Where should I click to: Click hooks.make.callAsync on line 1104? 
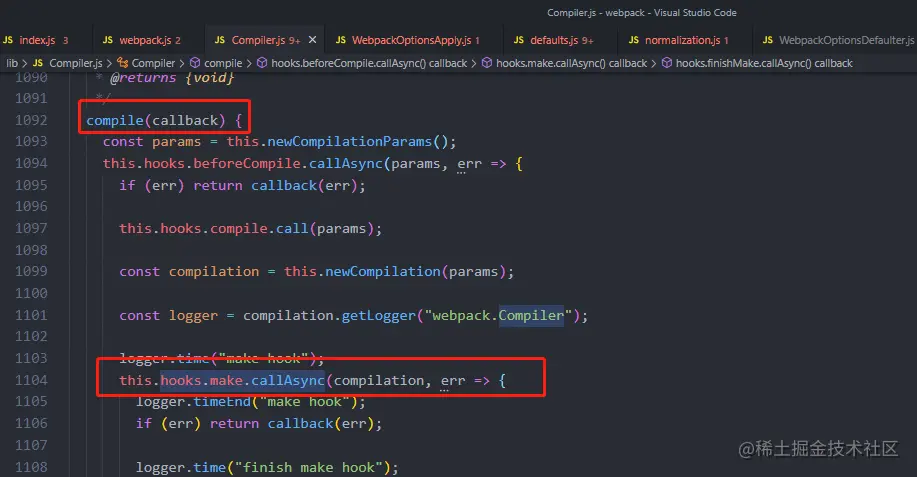242,381
